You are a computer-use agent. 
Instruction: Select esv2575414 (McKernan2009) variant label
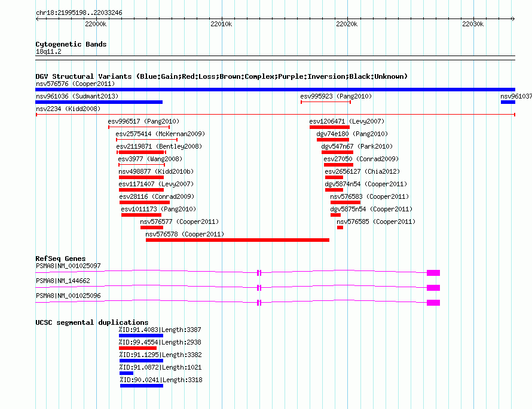coord(160,134)
